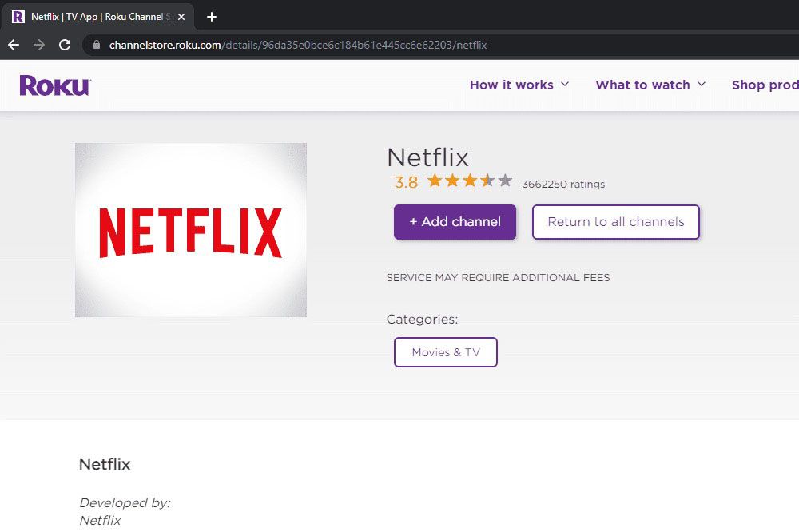
Task: Click Return to all channels
Action: 615,222
